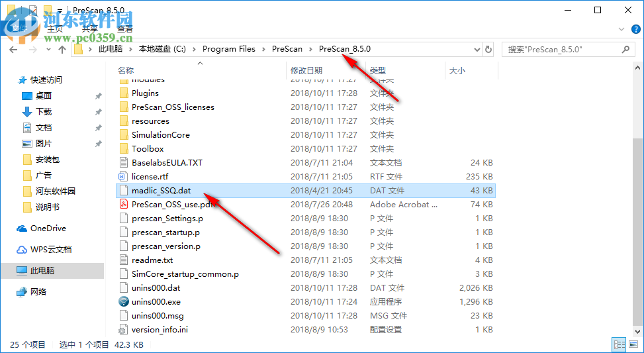Sort by the 修改日期 column header

(306, 71)
